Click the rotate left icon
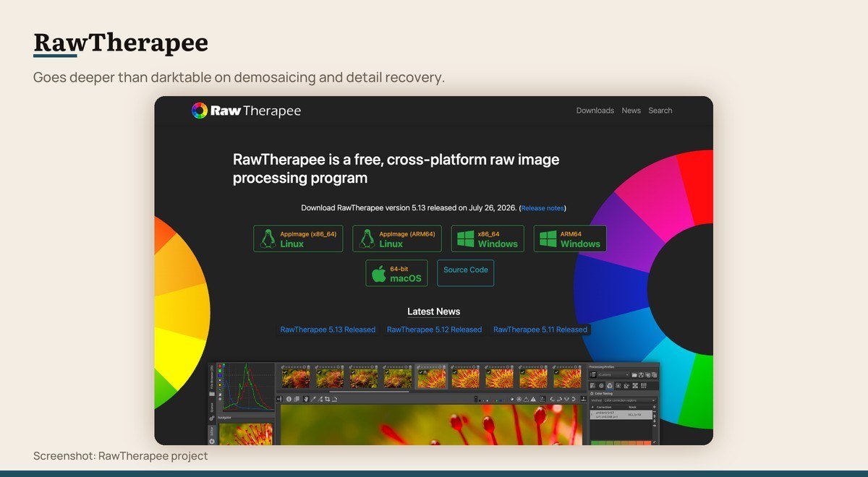Image resolution: width=868 pixels, height=477 pixels. (x=553, y=399)
